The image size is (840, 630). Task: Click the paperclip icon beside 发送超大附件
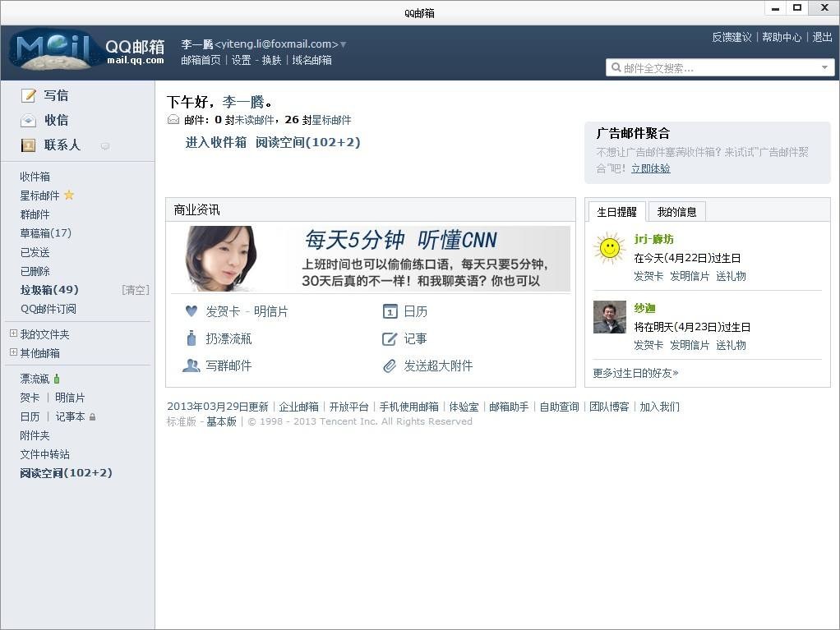coord(390,366)
